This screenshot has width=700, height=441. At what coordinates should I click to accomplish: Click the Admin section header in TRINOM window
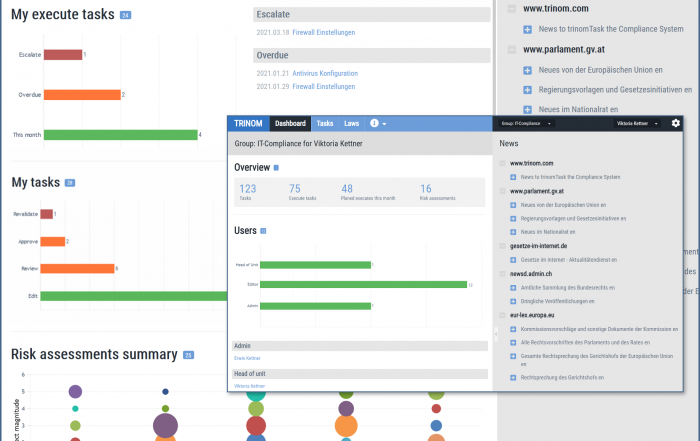coord(360,346)
